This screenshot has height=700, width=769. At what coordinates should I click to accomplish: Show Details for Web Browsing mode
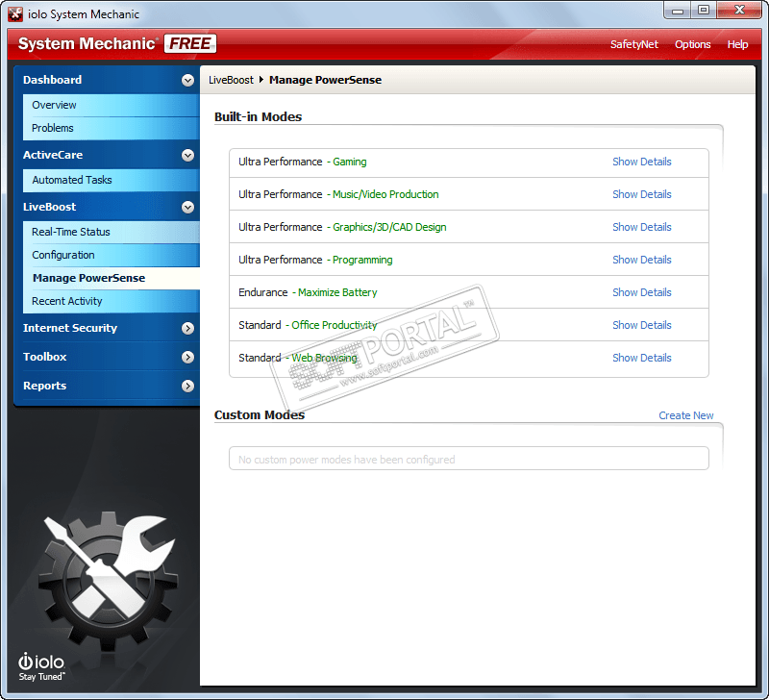click(641, 358)
